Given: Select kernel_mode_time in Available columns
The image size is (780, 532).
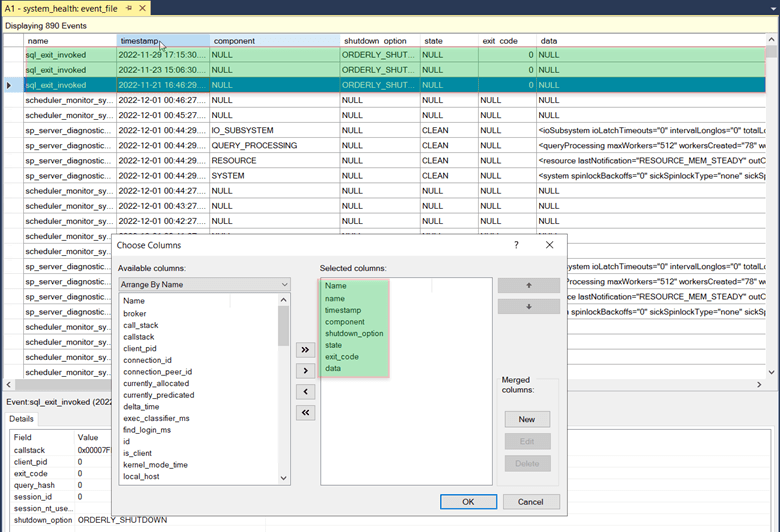Looking at the screenshot, I should coord(156,465).
